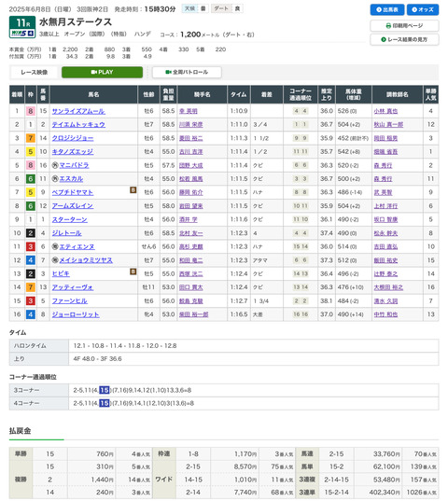Viewport: 448px width, 501px height.
Task: Open the 印刷用ページ printer-friendly page
Action: [x=404, y=25]
